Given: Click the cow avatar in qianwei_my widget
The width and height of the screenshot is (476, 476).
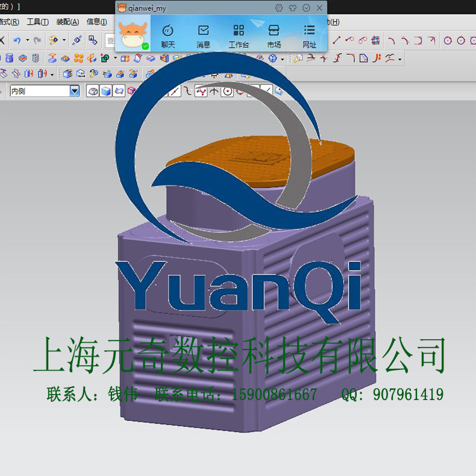Looking at the screenshot, I should tap(133, 34).
